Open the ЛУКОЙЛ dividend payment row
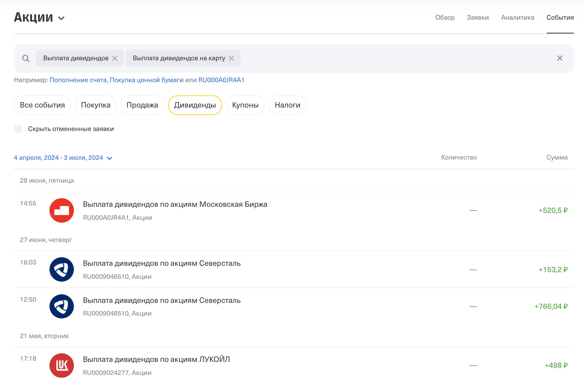The image size is (584, 392). (x=294, y=366)
